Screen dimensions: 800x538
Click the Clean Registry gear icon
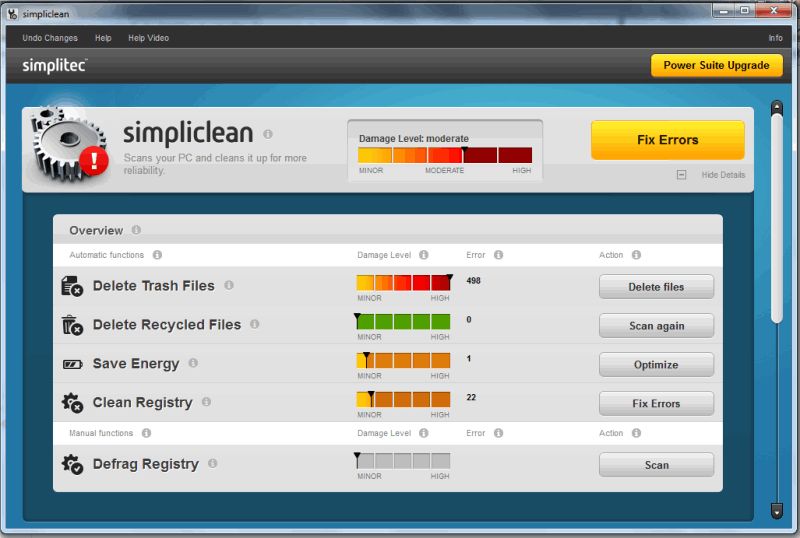(x=72, y=403)
